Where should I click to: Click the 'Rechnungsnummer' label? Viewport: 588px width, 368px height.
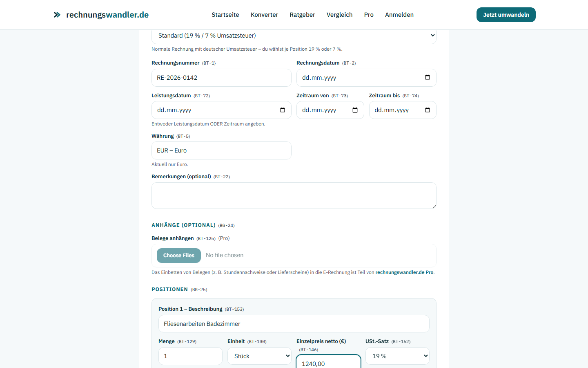pyautogui.click(x=176, y=63)
